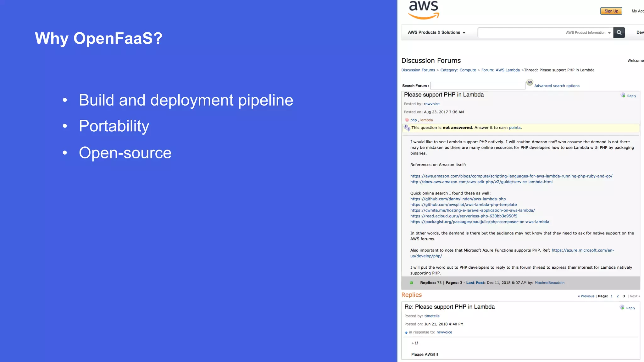Screen dimensions: 644x362
Task: Click the points link
Action: coord(515,128)
